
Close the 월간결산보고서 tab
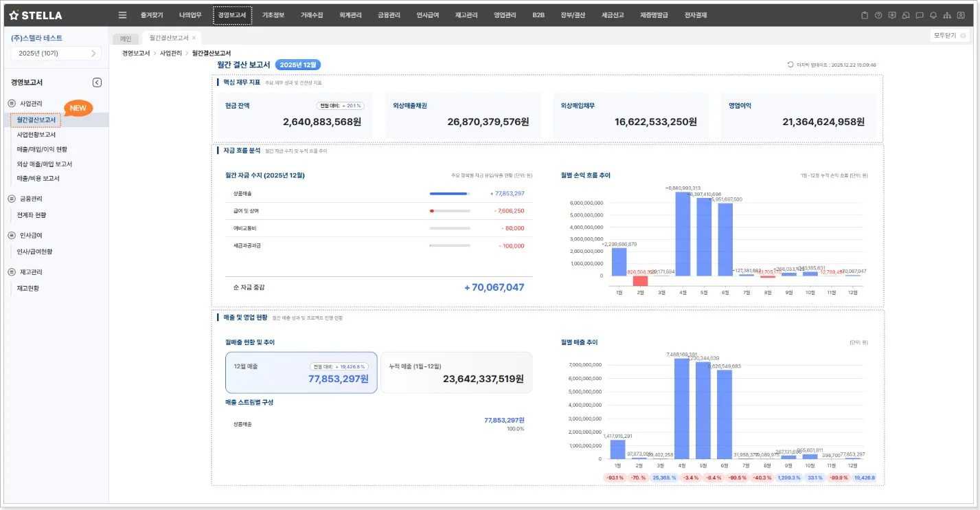(194, 38)
